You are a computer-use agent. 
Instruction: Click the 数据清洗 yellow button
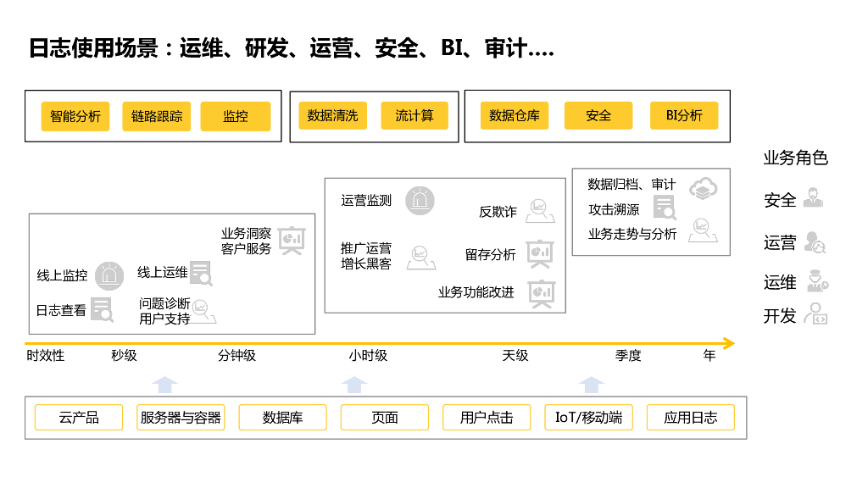(332, 115)
